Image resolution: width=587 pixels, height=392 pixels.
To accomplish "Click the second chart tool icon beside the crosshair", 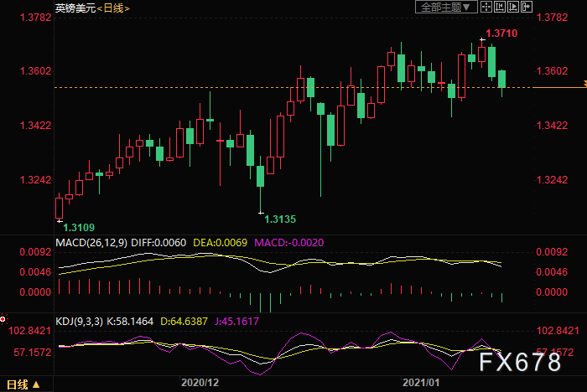I will [500, 7].
